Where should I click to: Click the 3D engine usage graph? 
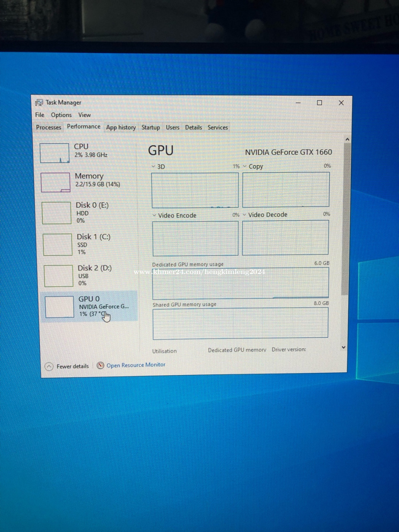tap(195, 190)
